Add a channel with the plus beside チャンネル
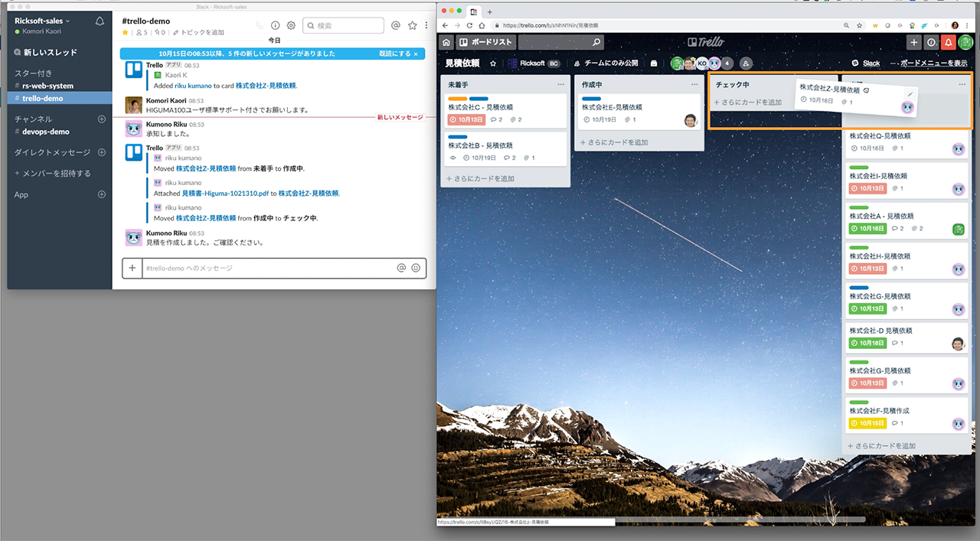980x541 pixels. (x=102, y=119)
